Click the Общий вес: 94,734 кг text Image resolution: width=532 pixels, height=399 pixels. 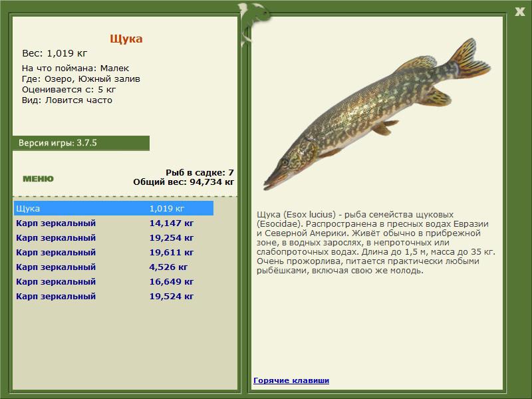pos(184,182)
